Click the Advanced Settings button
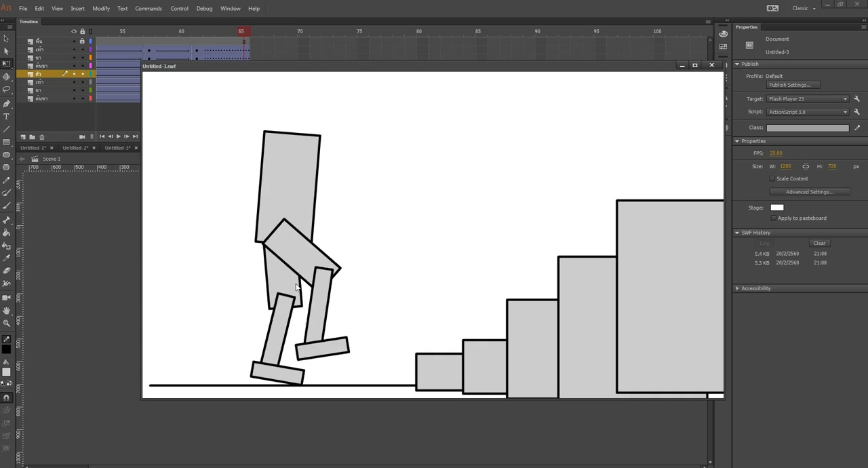The width and height of the screenshot is (868, 468). click(x=809, y=192)
